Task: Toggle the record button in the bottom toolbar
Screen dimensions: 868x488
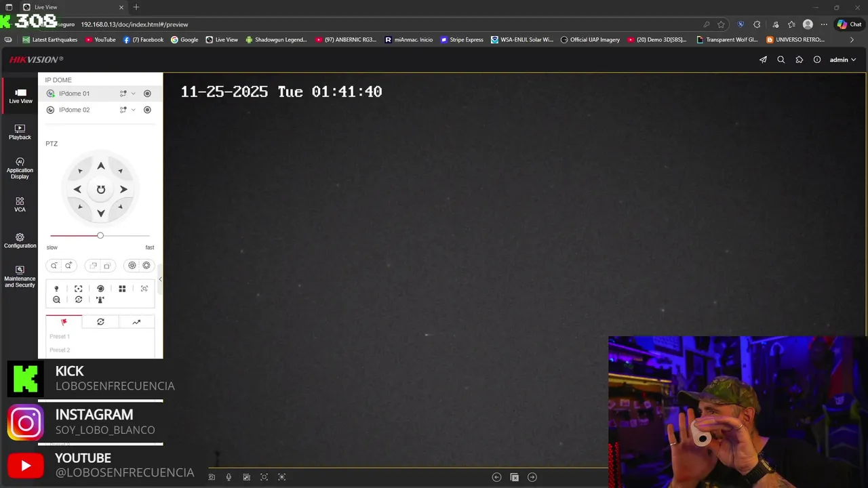Action: pos(246,477)
